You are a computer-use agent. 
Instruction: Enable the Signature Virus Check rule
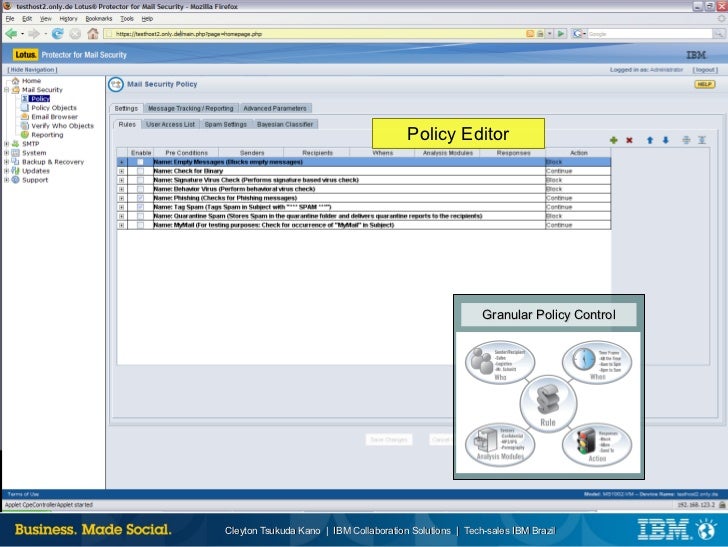pos(140,180)
